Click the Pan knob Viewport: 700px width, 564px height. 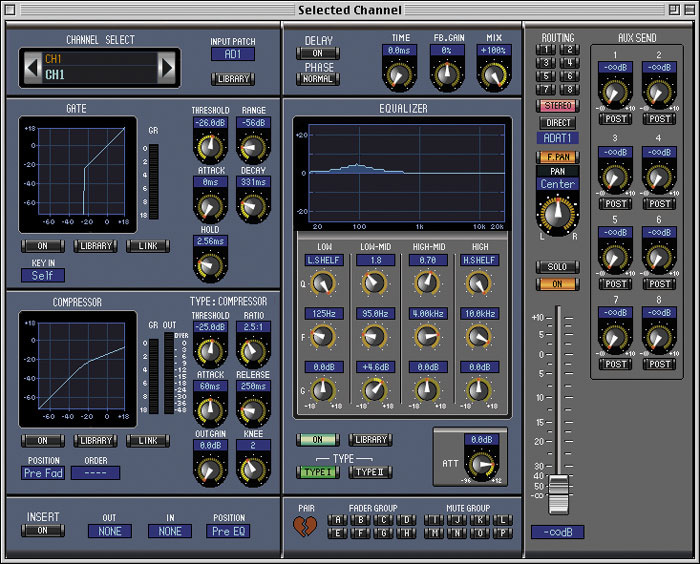(557, 213)
